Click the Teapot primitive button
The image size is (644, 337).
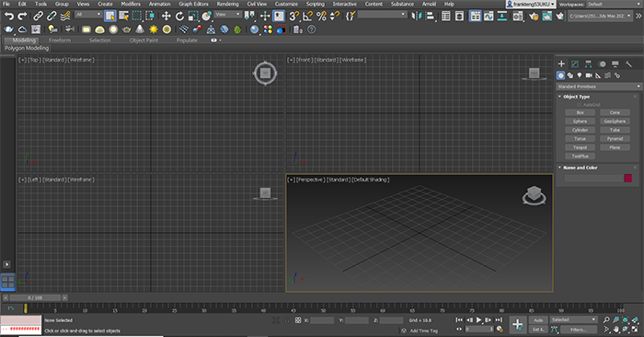pyautogui.click(x=580, y=147)
